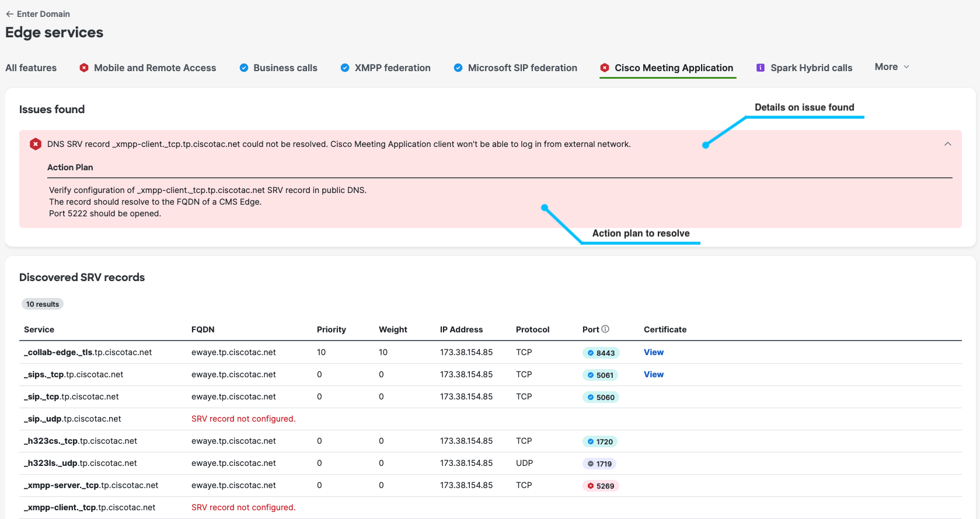Click the port 8443 status badge
Viewport: 980px width, 519px height.
pos(601,353)
